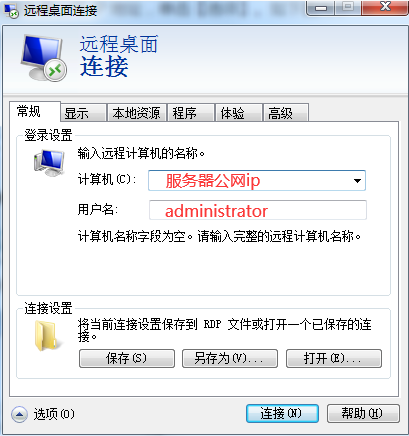Screen dimensions: 409x436
Task: Open the 体验 tab
Action: point(238,113)
